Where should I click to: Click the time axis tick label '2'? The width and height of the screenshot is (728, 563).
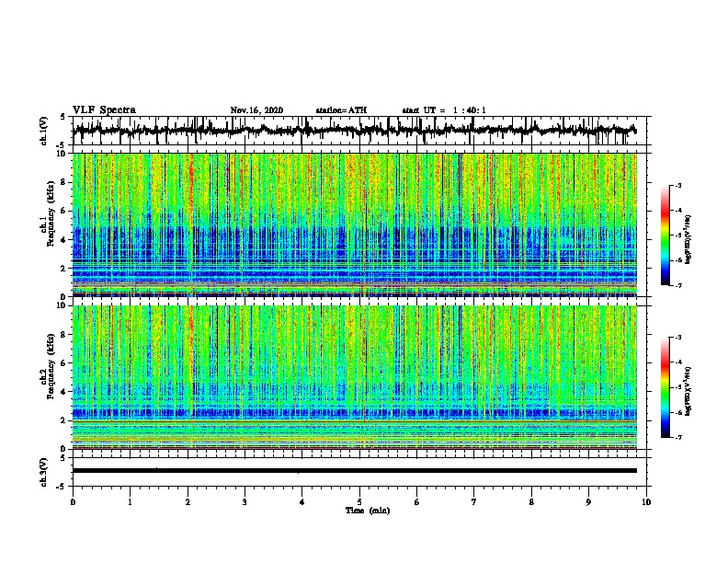point(188,502)
